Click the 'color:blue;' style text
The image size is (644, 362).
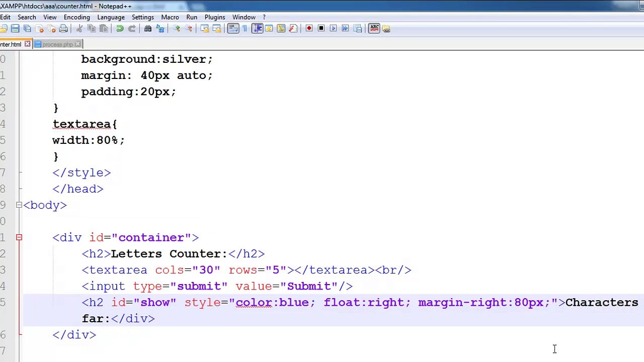[x=275, y=303]
